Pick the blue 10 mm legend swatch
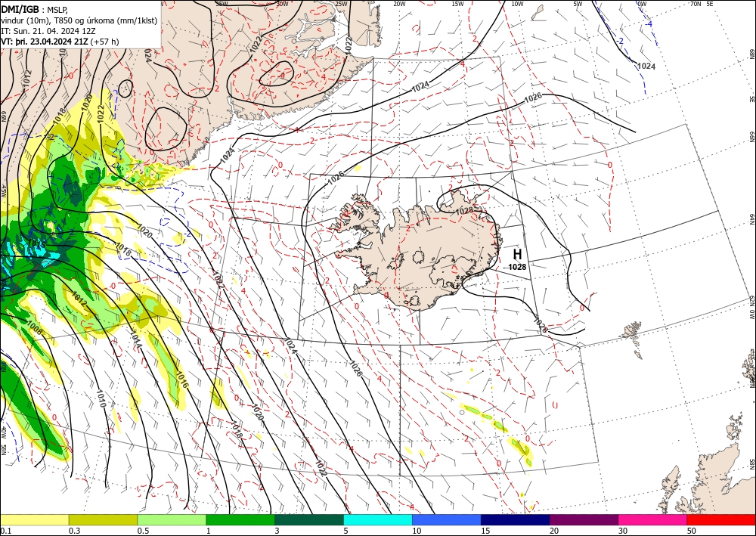 coord(447,519)
